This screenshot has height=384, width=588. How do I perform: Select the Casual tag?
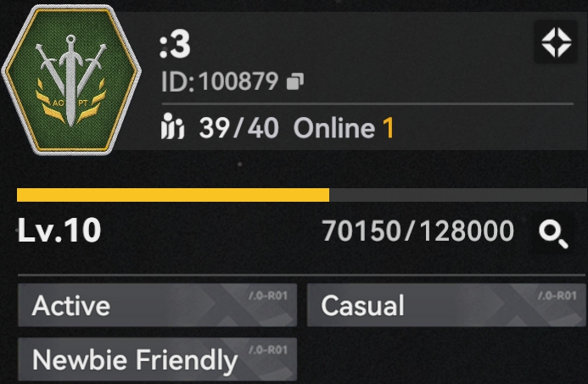coord(446,305)
